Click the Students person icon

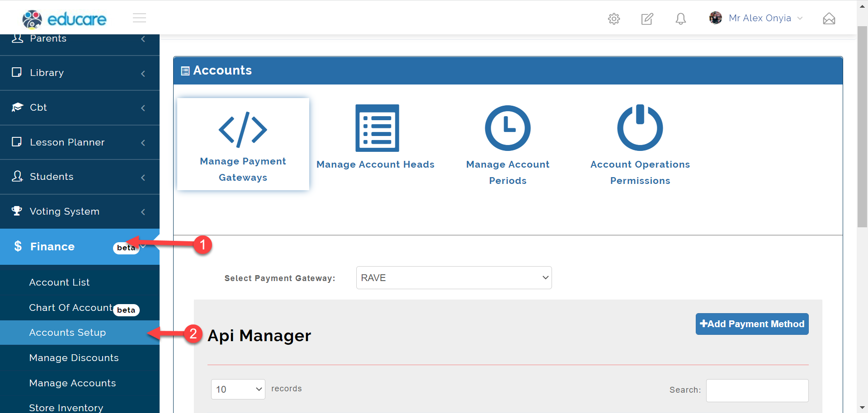(17, 176)
